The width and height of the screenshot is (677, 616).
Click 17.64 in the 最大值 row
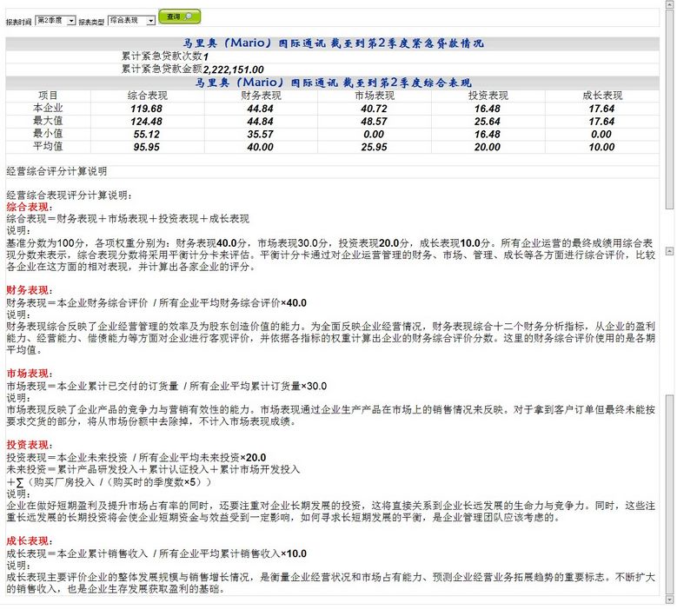click(x=601, y=122)
